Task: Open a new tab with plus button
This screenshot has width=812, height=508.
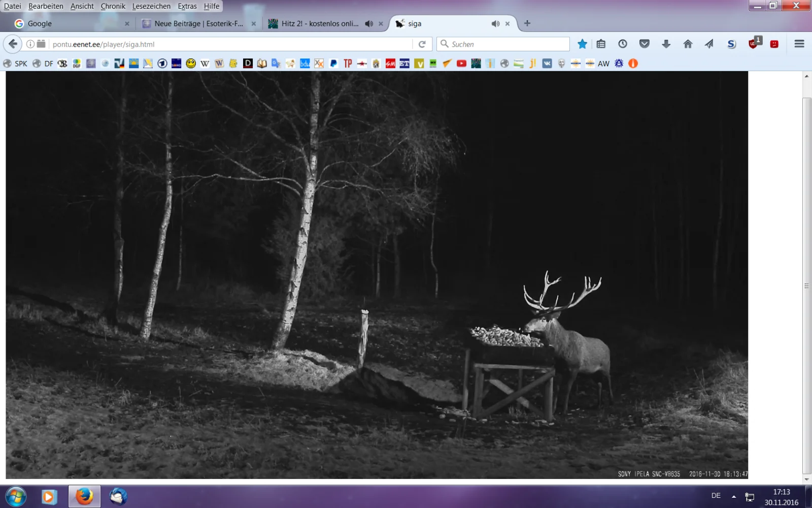Action: point(527,23)
